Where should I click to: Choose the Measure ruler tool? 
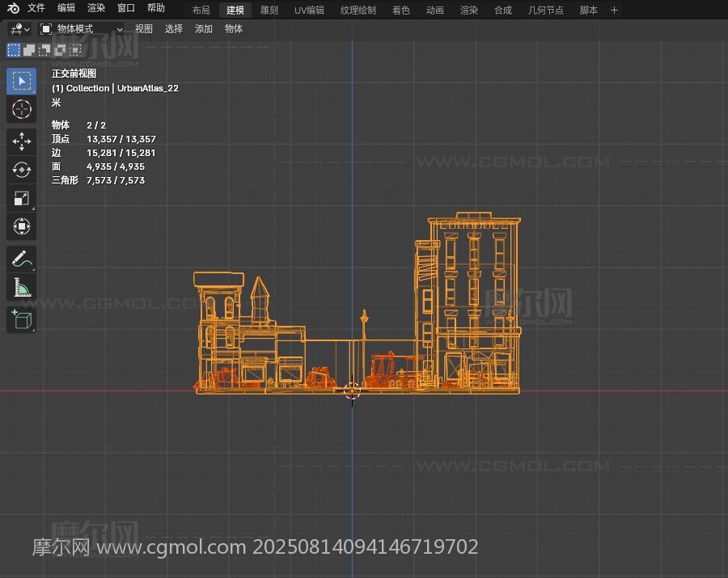click(22, 288)
